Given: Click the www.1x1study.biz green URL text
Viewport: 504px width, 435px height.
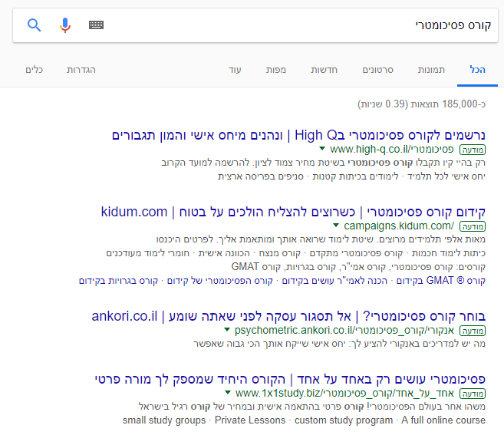Looking at the screenshot, I should 344,394.
